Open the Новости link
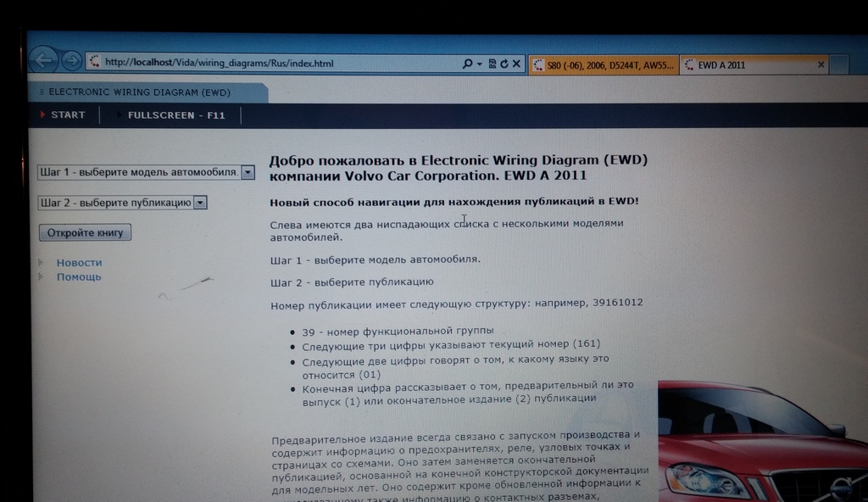This screenshot has width=868, height=502. click(x=79, y=263)
